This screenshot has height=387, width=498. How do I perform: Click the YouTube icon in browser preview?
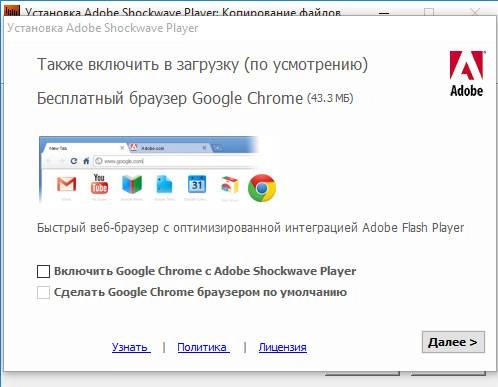[x=99, y=184]
